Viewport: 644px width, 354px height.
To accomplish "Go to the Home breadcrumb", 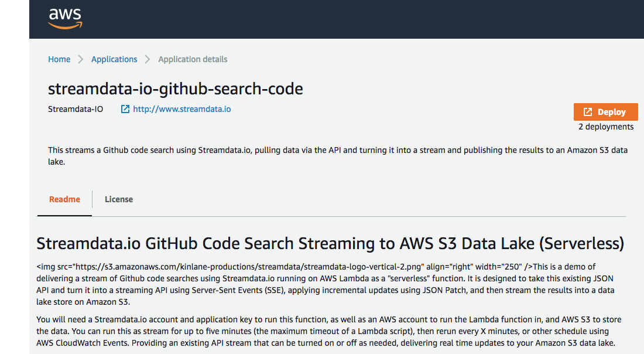I will (59, 59).
